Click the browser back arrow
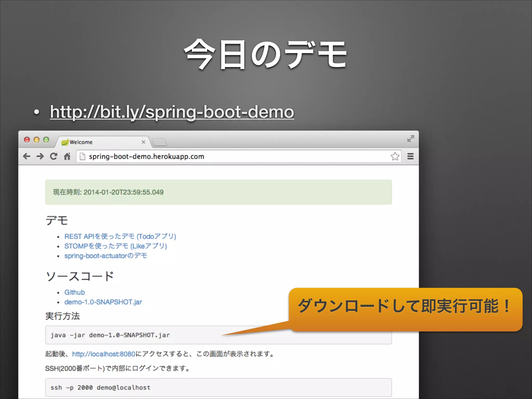 (x=26, y=156)
